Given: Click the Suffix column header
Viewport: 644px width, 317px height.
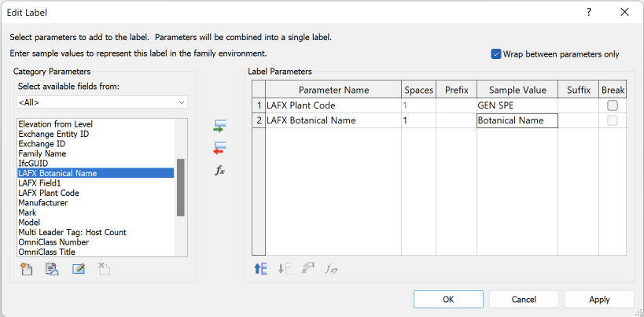Looking at the screenshot, I should pyautogui.click(x=578, y=90).
